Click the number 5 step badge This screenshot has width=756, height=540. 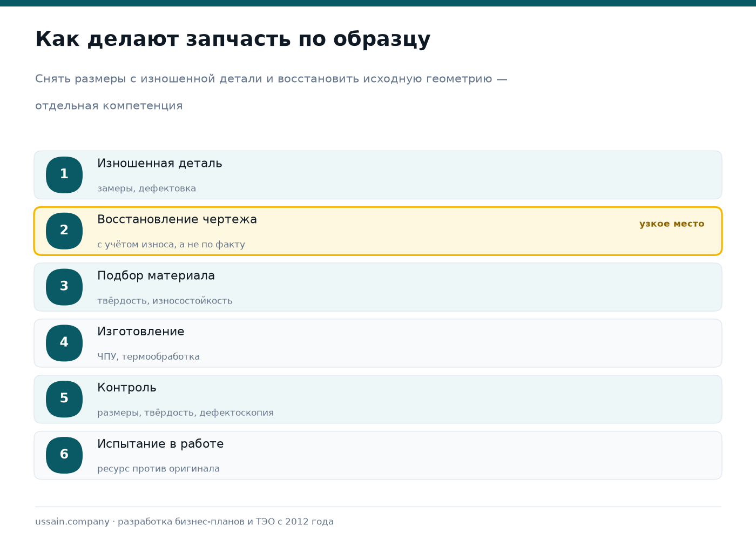(x=64, y=399)
